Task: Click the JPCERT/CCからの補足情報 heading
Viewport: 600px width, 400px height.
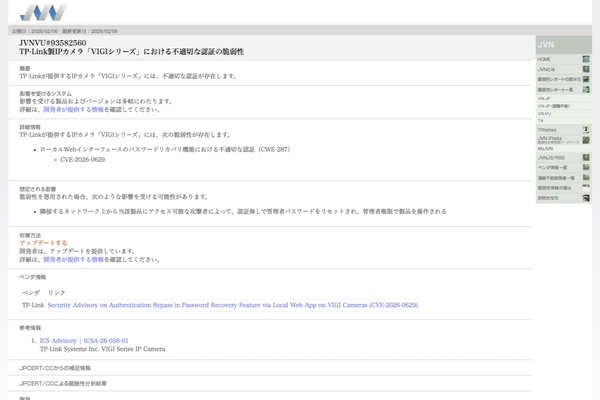Action: coord(55,368)
